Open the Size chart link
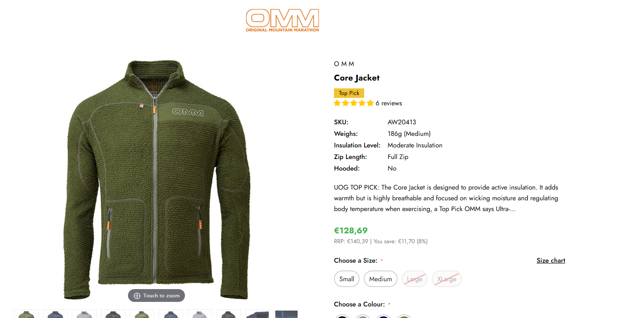Image resolution: width=644 pixels, height=318 pixels. click(x=551, y=261)
